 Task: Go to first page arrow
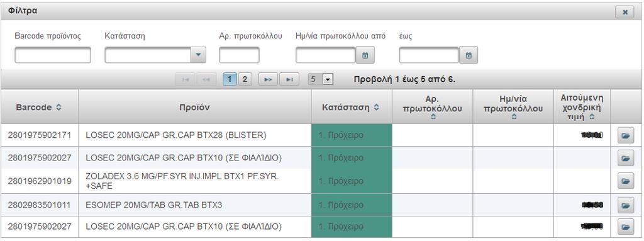(x=185, y=79)
